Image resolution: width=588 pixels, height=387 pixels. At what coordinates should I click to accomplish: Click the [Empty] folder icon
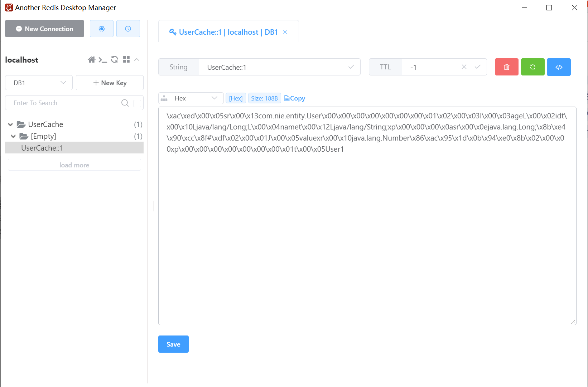[24, 136]
